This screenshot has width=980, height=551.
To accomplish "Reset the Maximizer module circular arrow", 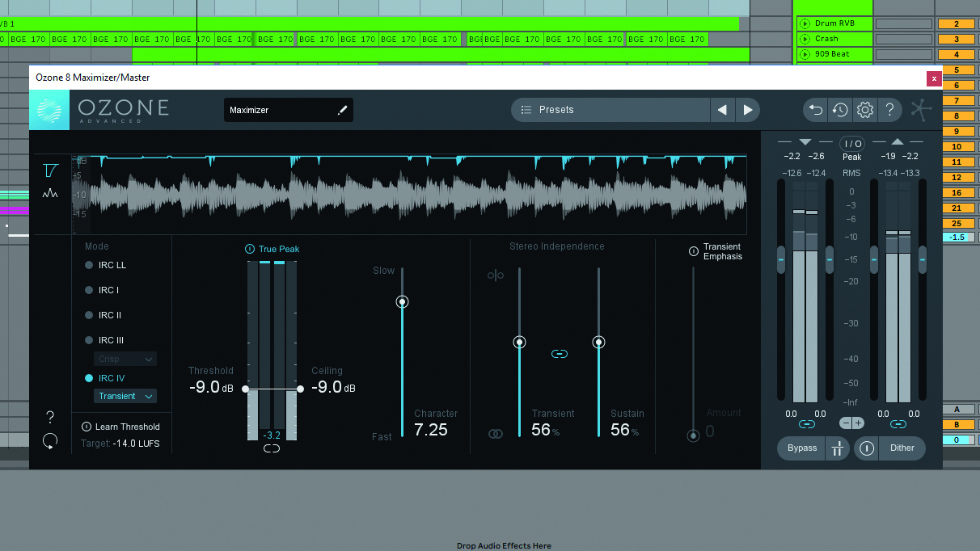I will [x=50, y=441].
